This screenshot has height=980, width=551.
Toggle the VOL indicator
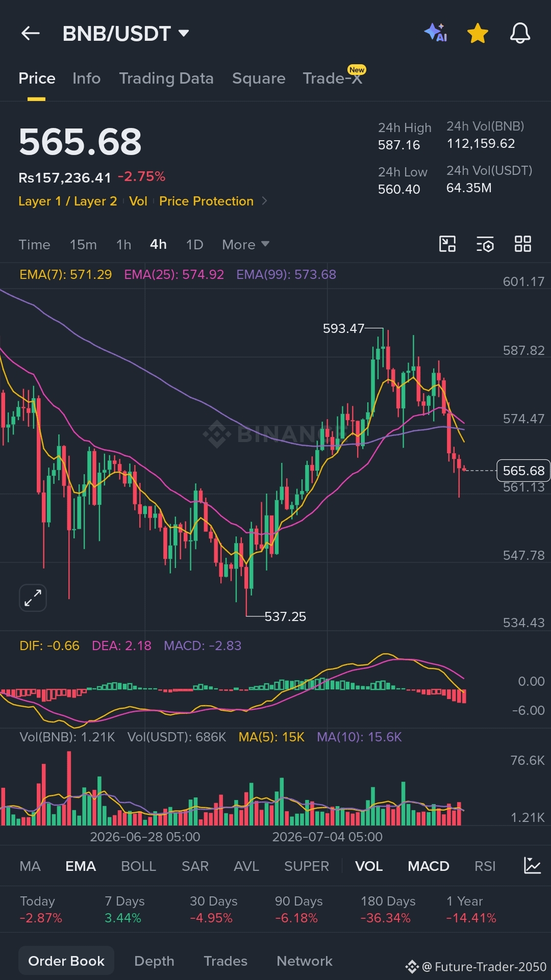(369, 866)
